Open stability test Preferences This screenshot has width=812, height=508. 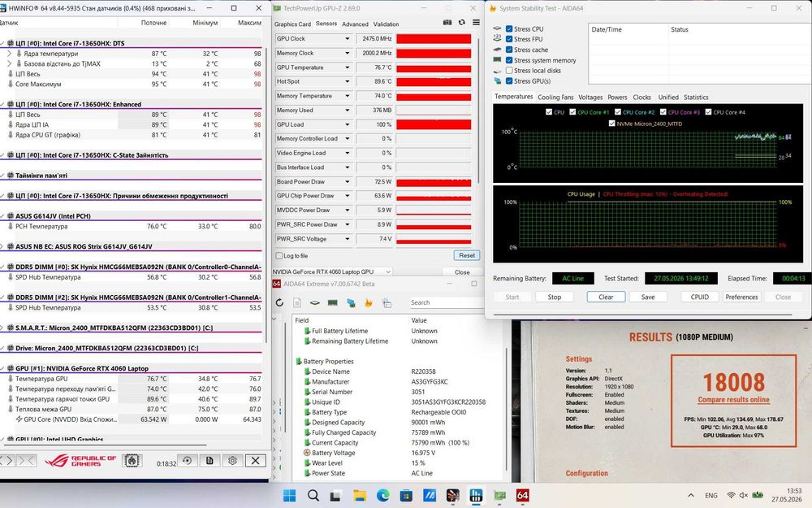[741, 297]
